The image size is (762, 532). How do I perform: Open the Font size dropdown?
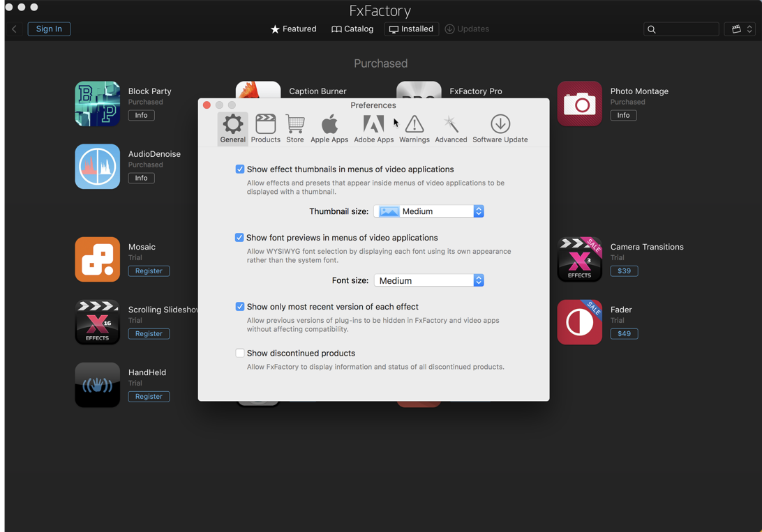click(x=428, y=280)
